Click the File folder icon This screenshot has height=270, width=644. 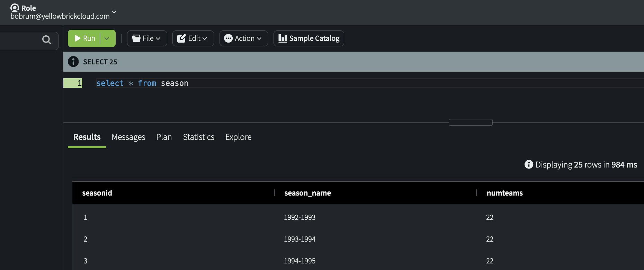point(136,38)
